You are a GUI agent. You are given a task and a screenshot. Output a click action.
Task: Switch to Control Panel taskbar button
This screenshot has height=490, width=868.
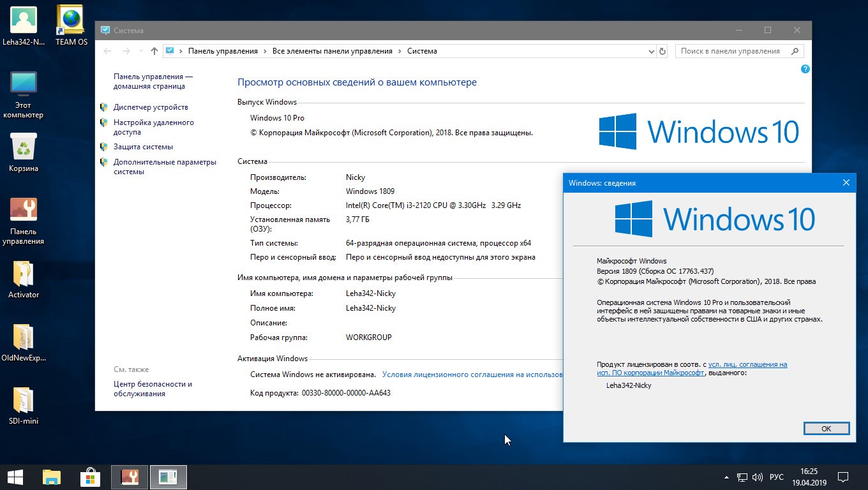(x=130, y=477)
